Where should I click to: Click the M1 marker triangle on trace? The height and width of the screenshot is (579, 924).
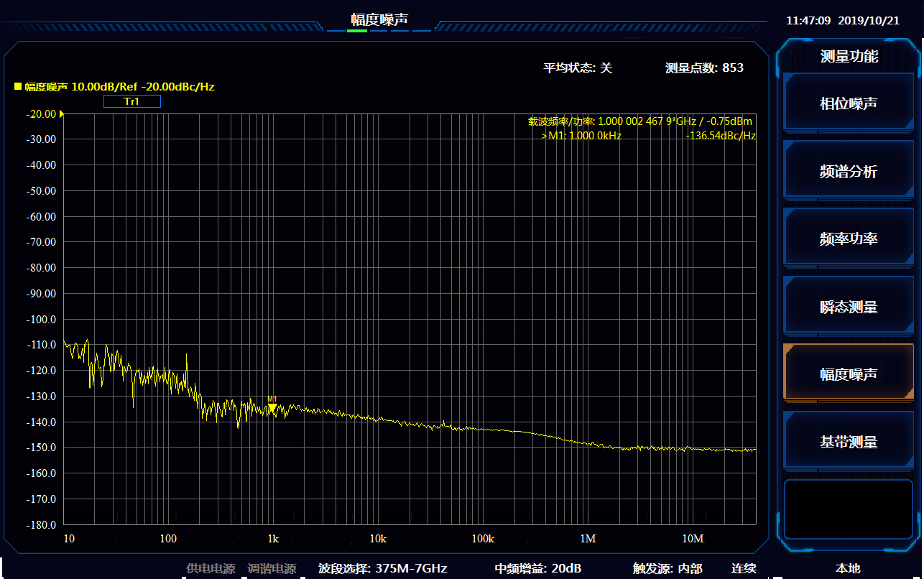(x=272, y=408)
